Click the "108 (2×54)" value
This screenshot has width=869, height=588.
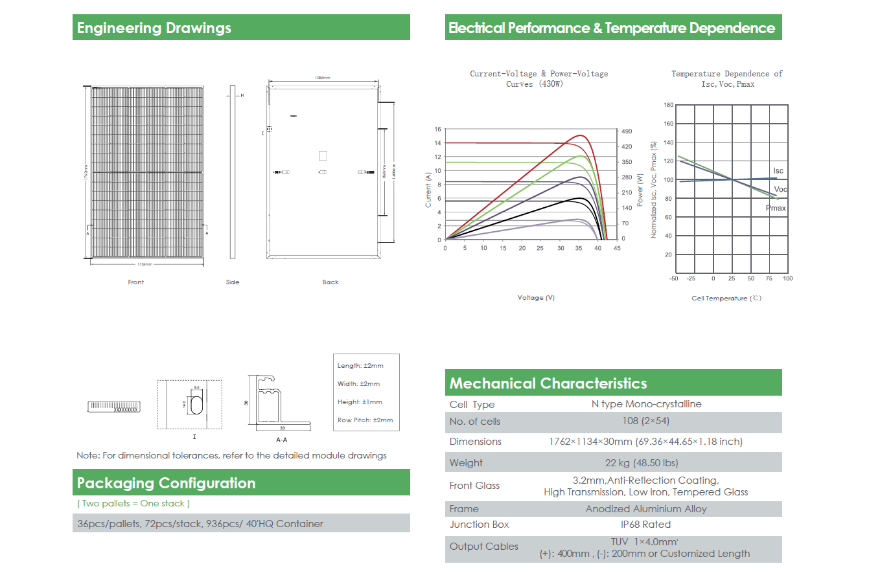tap(645, 421)
